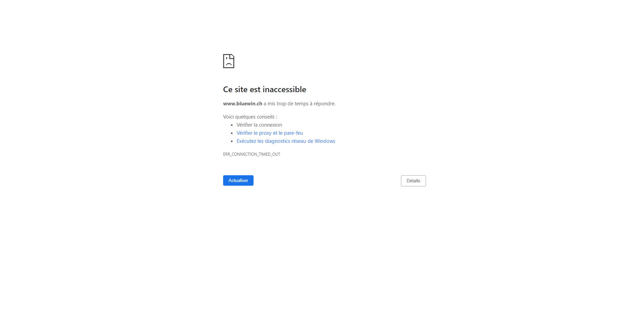644x314 pixels.
Task: Click the sad page error icon
Action: tap(229, 61)
